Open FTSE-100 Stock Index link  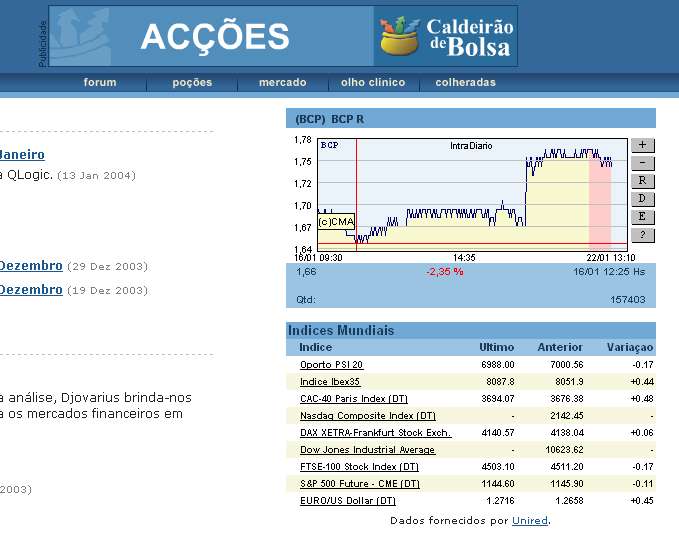tap(359, 466)
